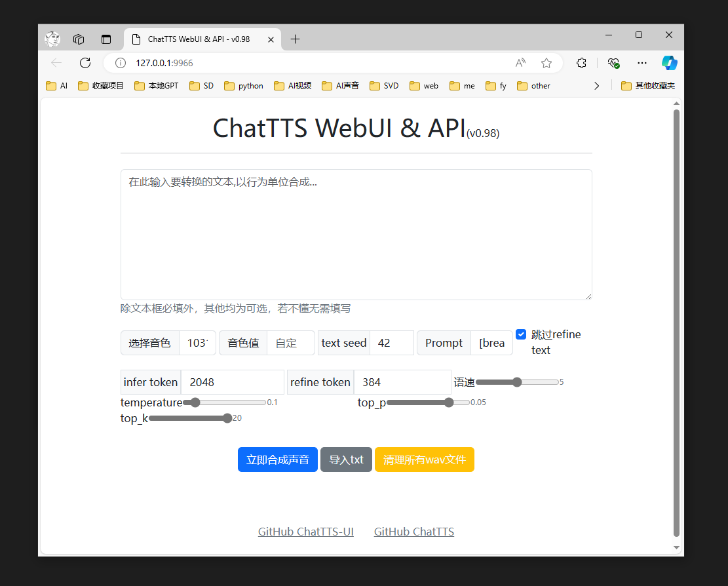The width and height of the screenshot is (728, 586).
Task: Click the page vertical scrollbar
Action: tap(676, 322)
